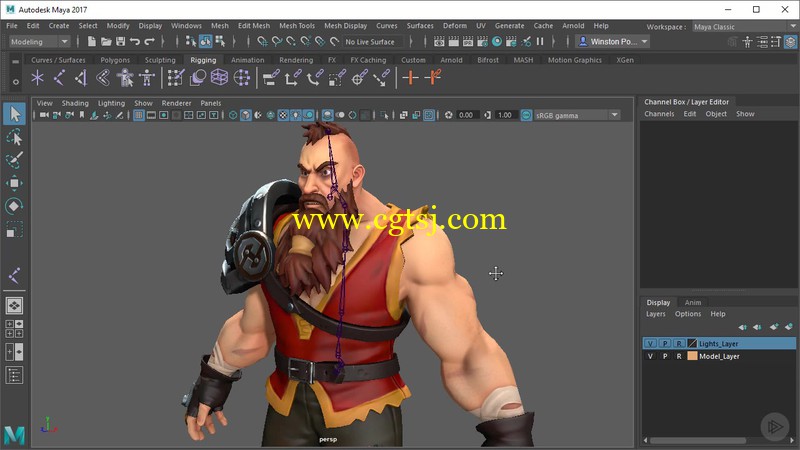Click the orange plus constraint icon
The height and width of the screenshot is (450, 800).
410,78
